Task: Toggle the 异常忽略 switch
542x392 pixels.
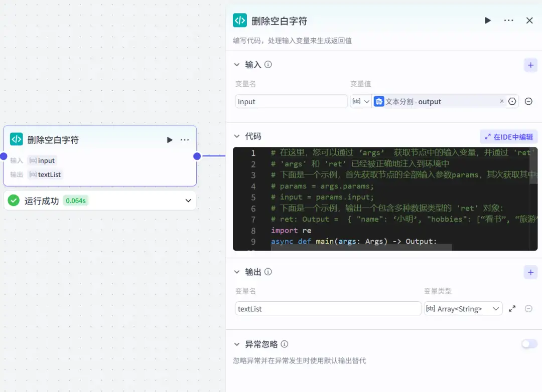Action: click(x=529, y=344)
